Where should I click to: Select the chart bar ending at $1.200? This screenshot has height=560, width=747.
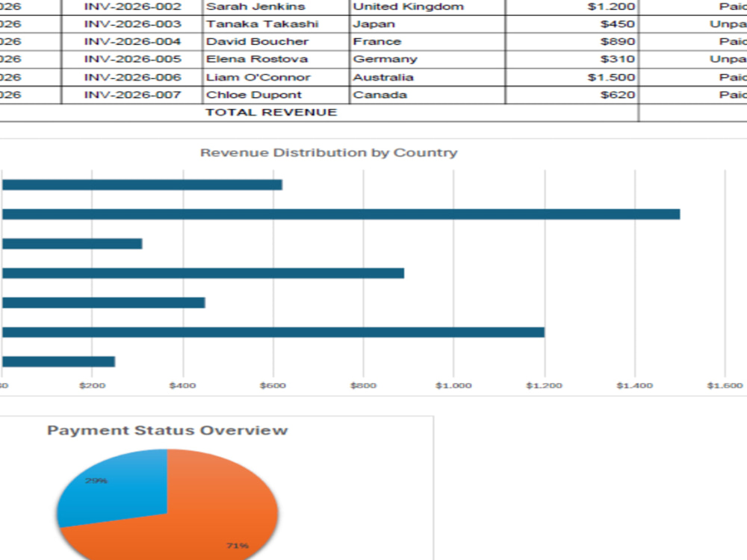tap(273, 332)
